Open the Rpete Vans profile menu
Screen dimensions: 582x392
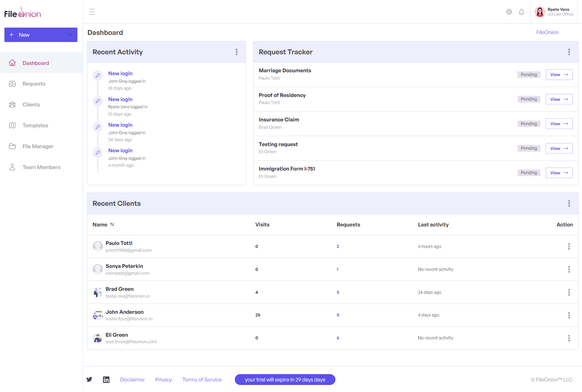click(x=554, y=12)
